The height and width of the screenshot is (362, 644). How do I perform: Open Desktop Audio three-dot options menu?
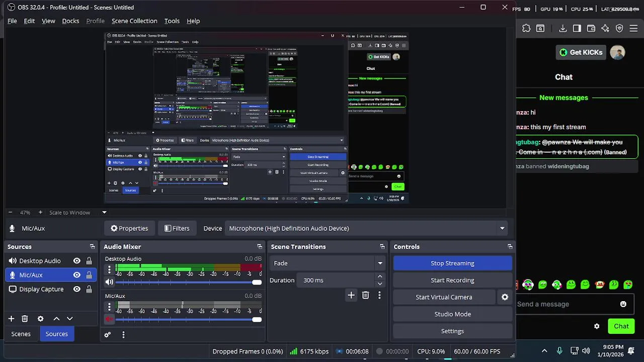(x=109, y=270)
